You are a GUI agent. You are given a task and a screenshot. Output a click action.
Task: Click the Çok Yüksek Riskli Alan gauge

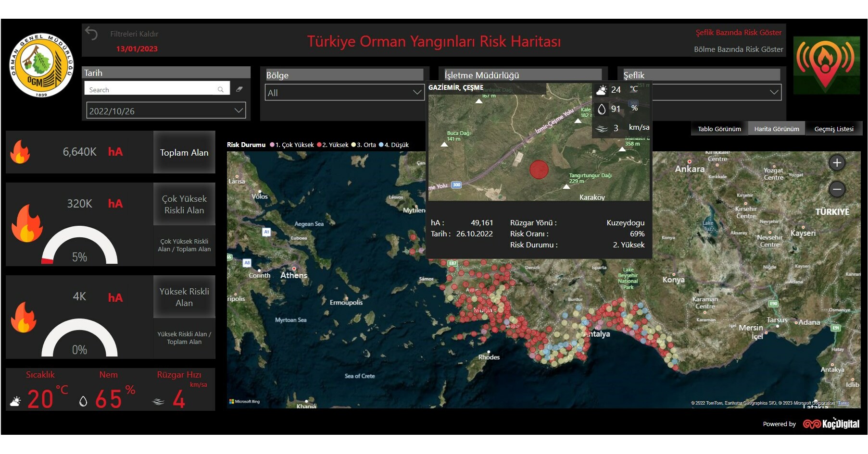tap(79, 245)
